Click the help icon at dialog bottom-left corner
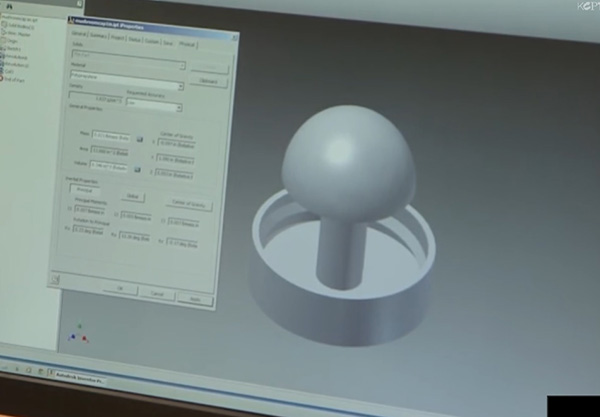The width and height of the screenshot is (600, 417). coord(54,279)
